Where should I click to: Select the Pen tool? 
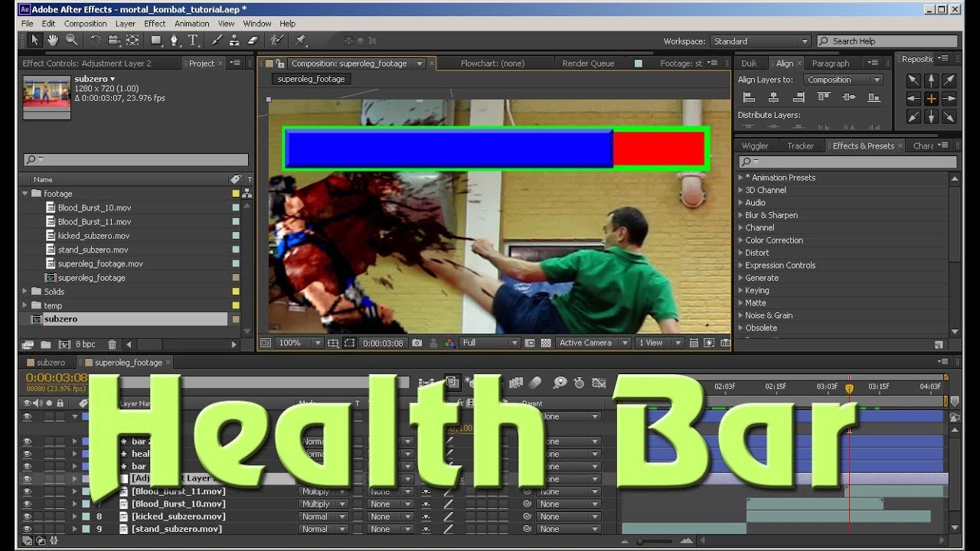175,41
